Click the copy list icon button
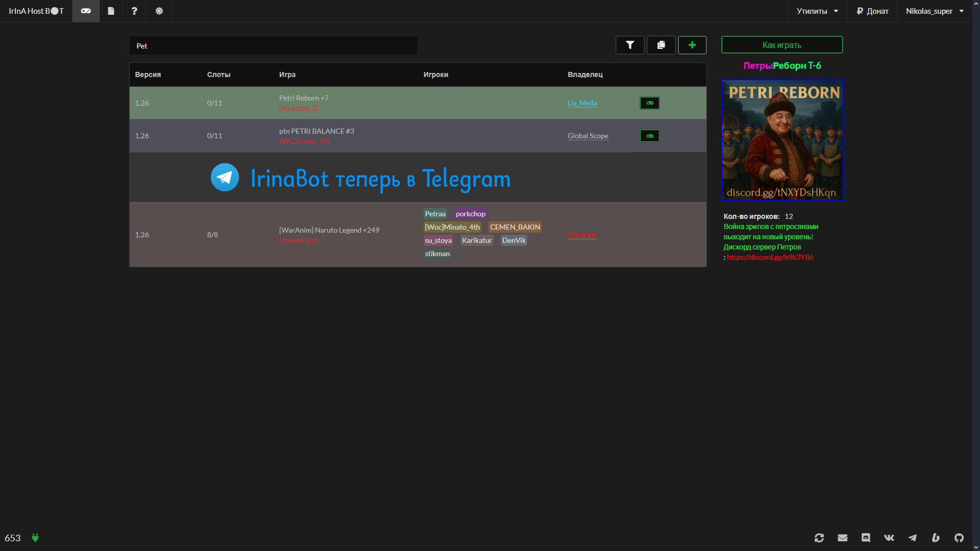Screen dimensions: 980x551 [661, 45]
